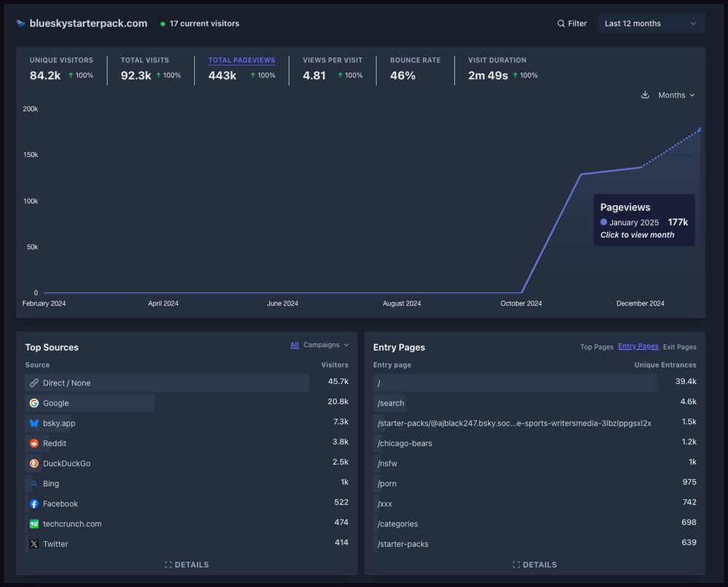Switch to the Exit Pages tab
This screenshot has width=728, height=587.
[x=679, y=347]
